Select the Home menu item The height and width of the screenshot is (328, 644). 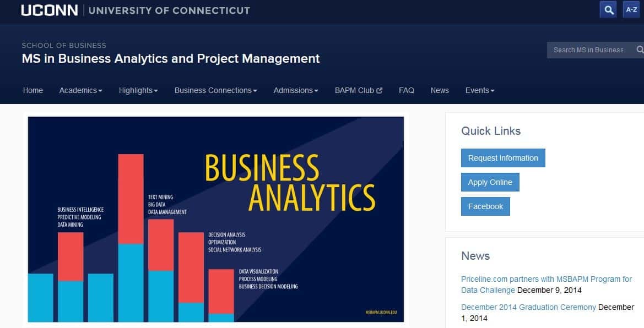[x=33, y=90]
